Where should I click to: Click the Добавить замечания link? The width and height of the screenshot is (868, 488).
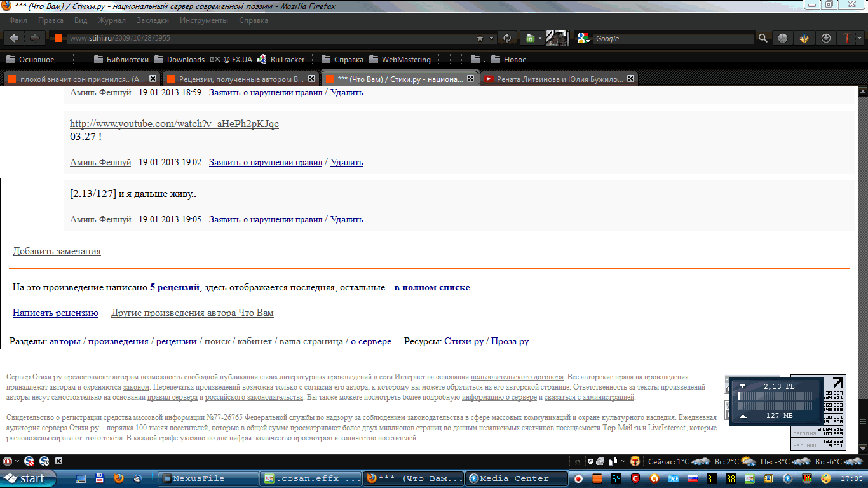tap(57, 251)
